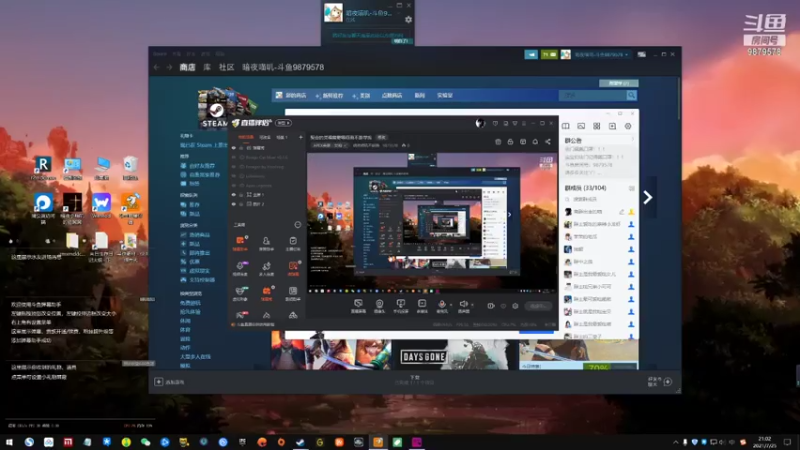Advance the Steam carousel with the right chevron

(x=648, y=197)
